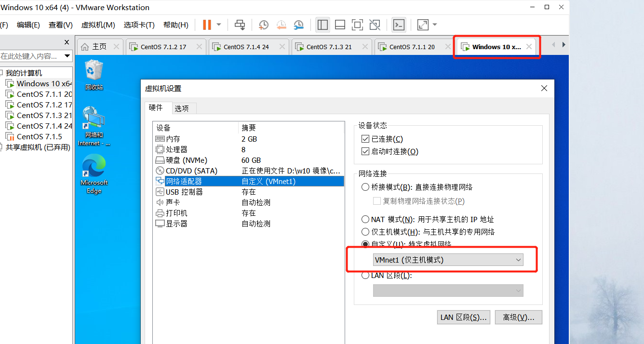This screenshot has width=644, height=344.
Task: Open the VMnet1 (仅主机模式) dropdown
Action: pos(448,260)
